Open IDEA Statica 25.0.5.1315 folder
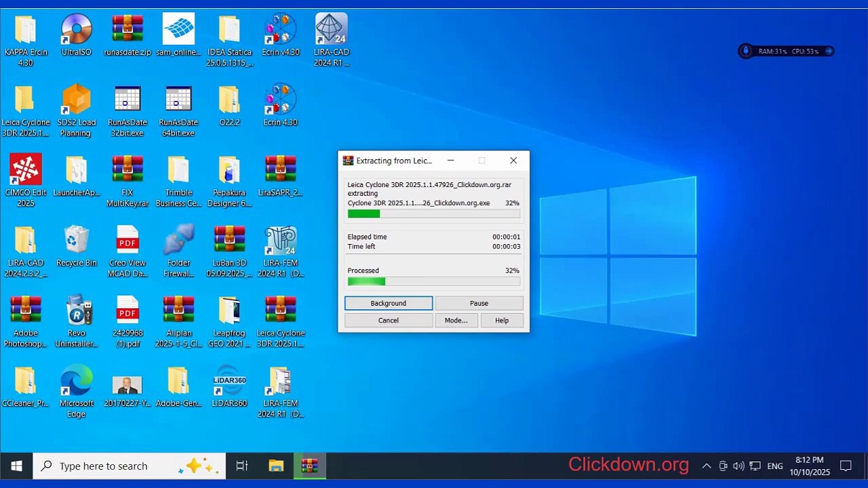 229,40
